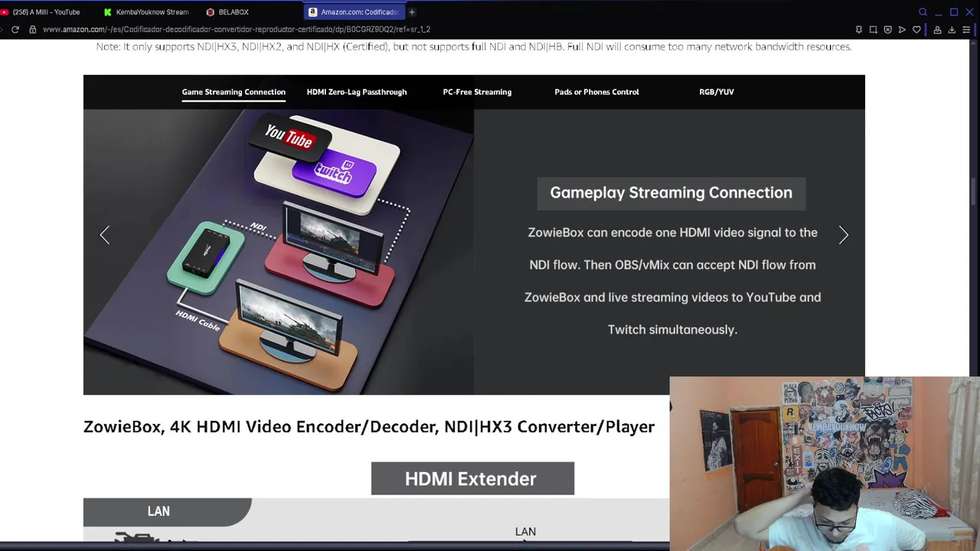Click the ZowieBox 4K HDMI Video Encoder heading

click(369, 427)
